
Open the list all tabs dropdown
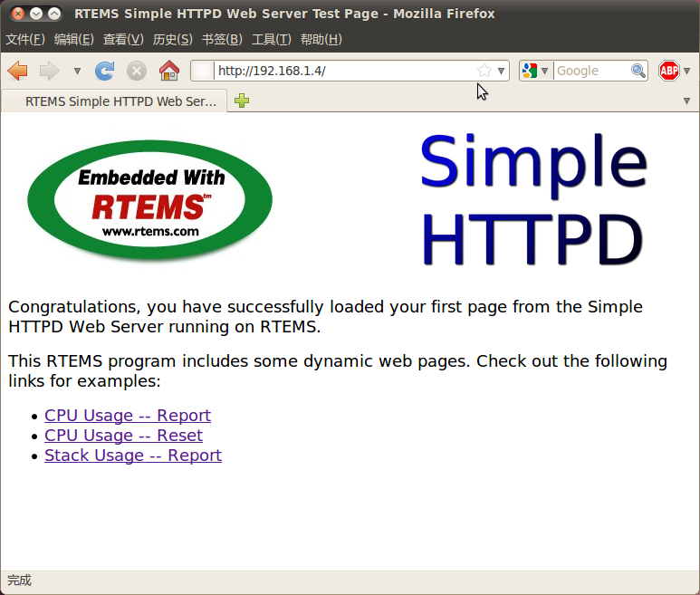(687, 101)
